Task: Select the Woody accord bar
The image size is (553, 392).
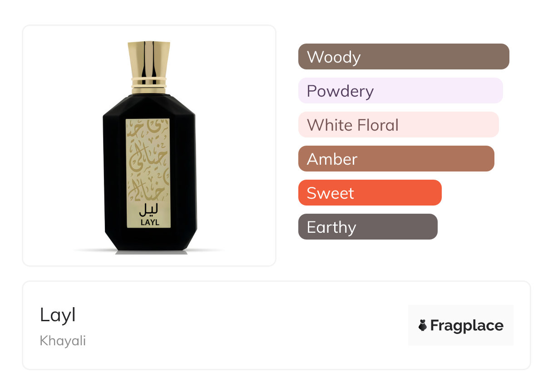Action: pos(403,57)
